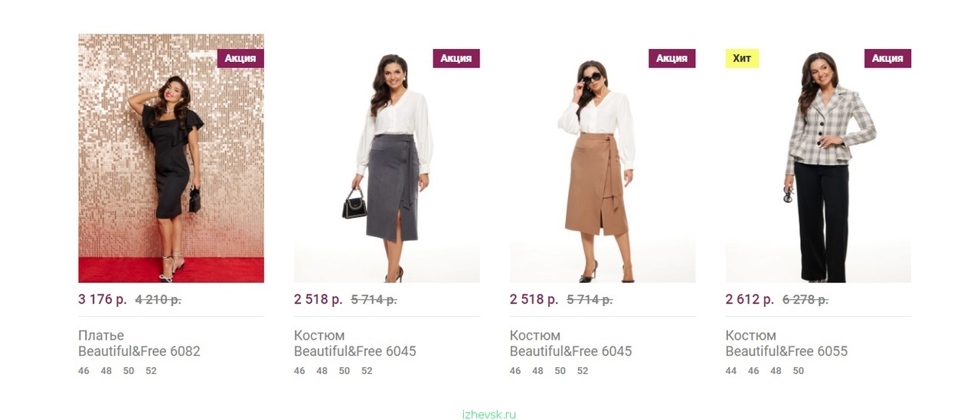Screen dimensions: 980x420
Task: Click Акция badge on plaid jacket costume
Action: click(888, 58)
